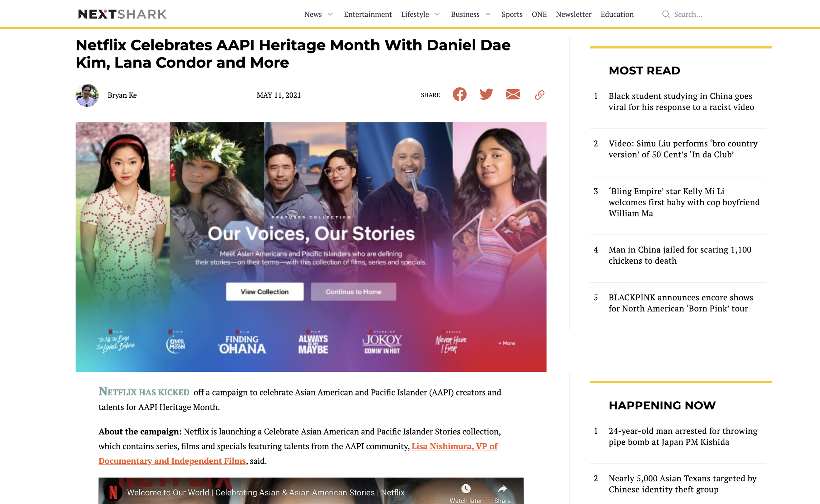Image resolution: width=820 pixels, height=504 pixels.
Task: Click YouTube Share arrow icon
Action: click(502, 489)
